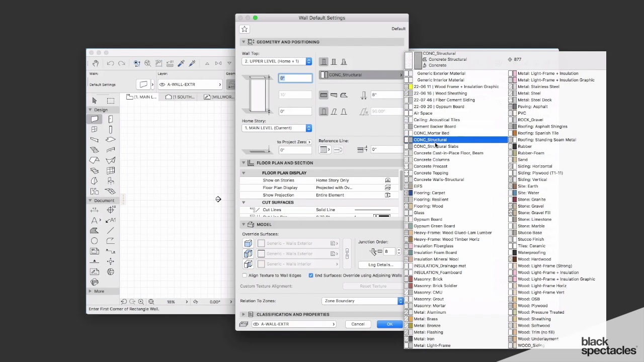Viewport: 644px width, 362px height.
Task: Choose the Complex Profile structure icon
Action: pos(344,62)
